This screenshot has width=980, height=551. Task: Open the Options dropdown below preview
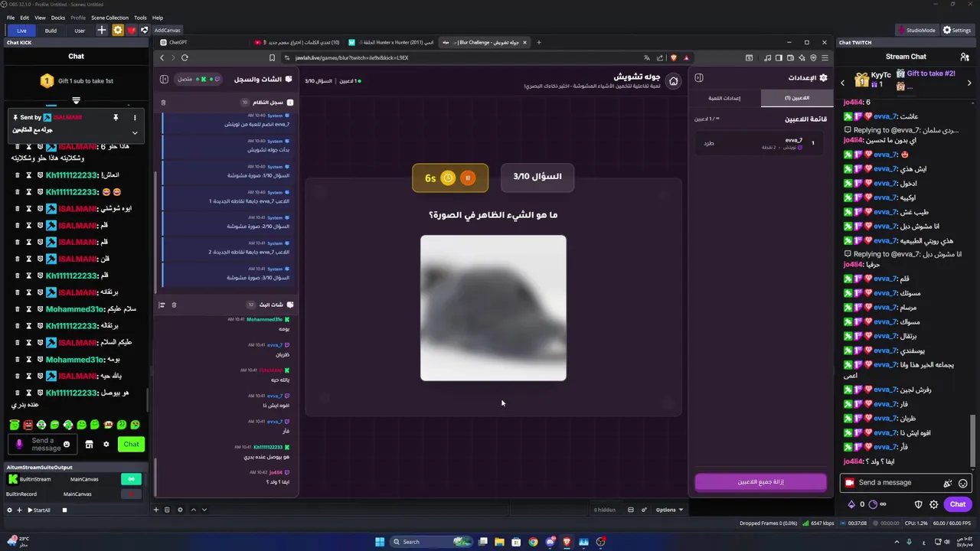coord(669,510)
